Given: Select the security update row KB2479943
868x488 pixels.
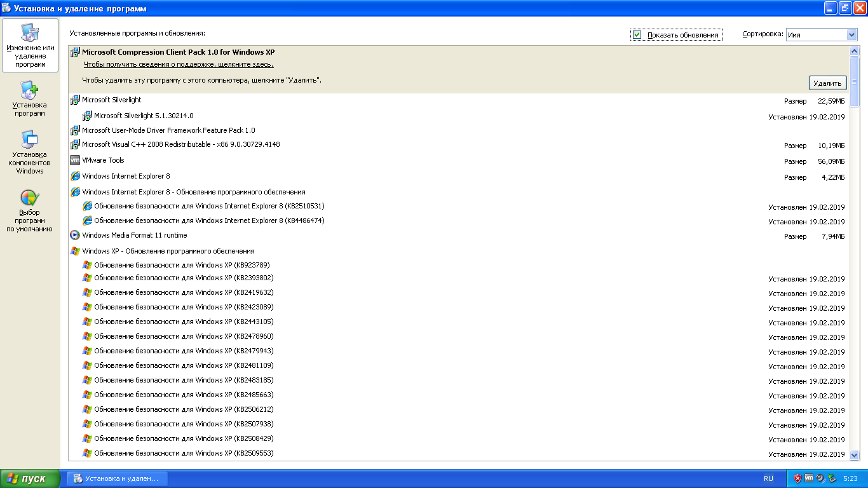Looking at the screenshot, I should click(x=458, y=351).
